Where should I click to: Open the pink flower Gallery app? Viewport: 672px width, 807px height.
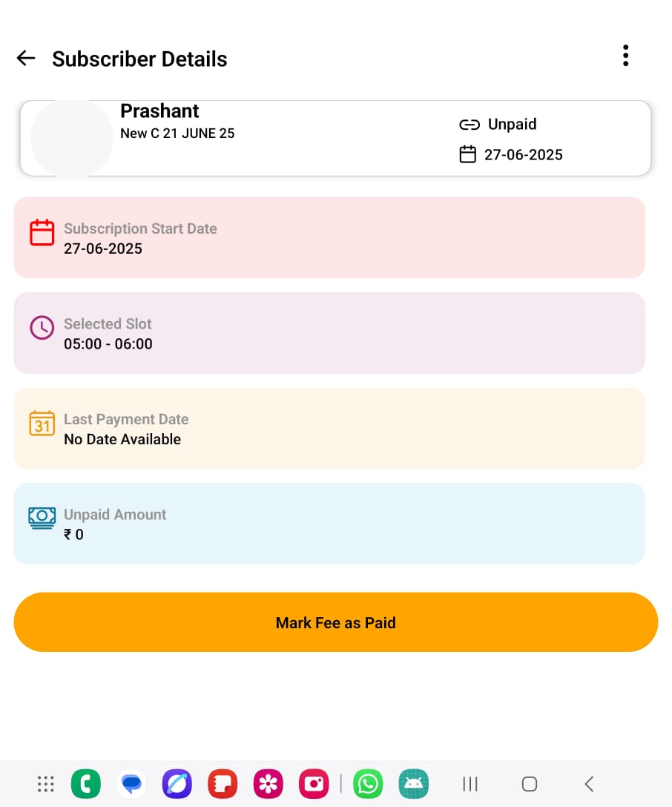268,784
